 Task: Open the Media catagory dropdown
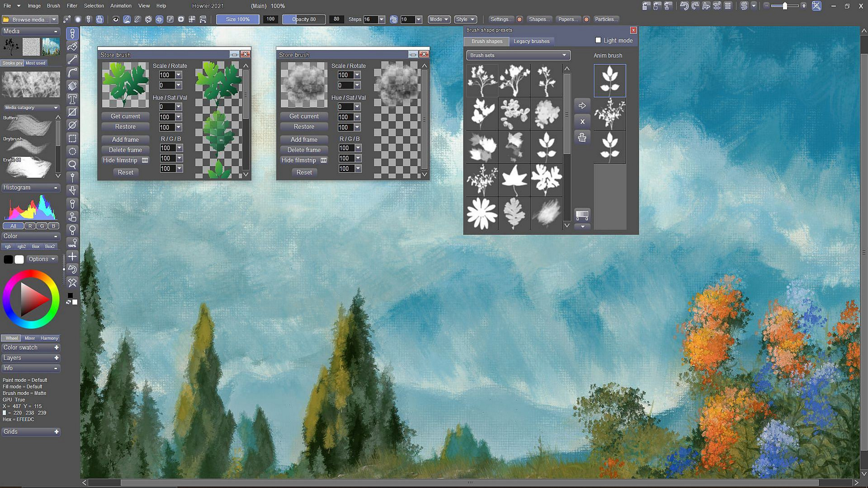pyautogui.click(x=29, y=108)
